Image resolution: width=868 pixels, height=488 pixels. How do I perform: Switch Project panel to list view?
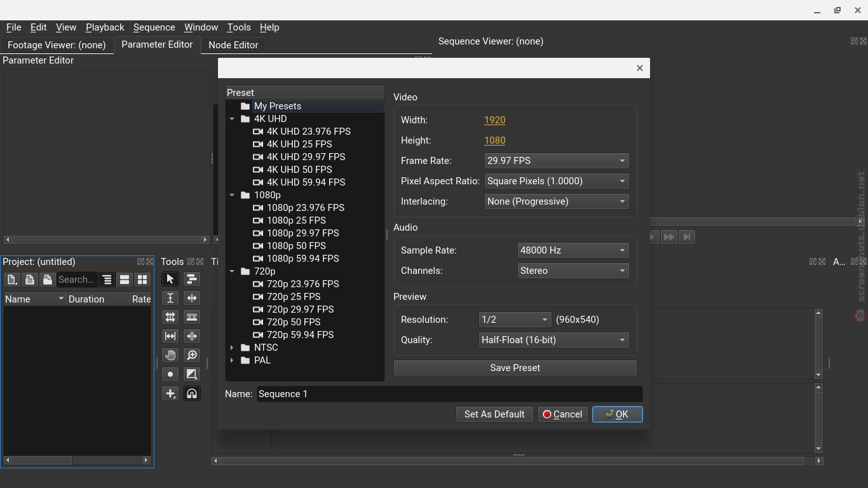(x=125, y=280)
